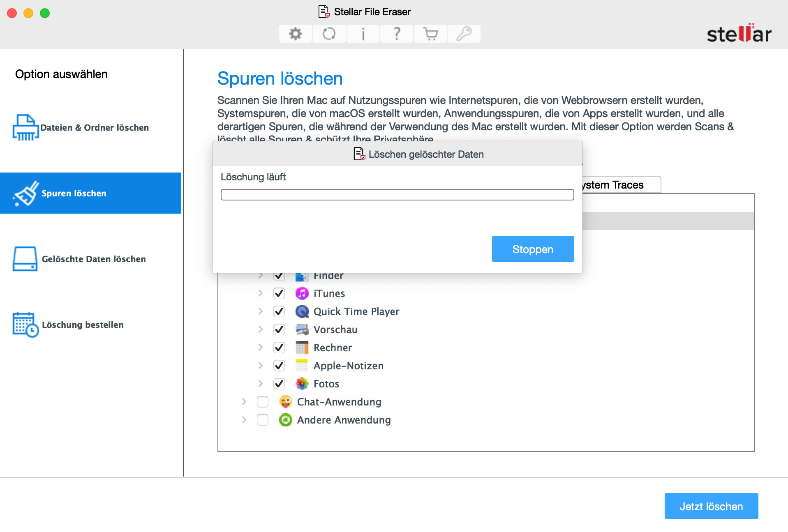Viewport: 788px width, 532px height.
Task: Uncheck the Rechner checkbox
Action: point(279,348)
